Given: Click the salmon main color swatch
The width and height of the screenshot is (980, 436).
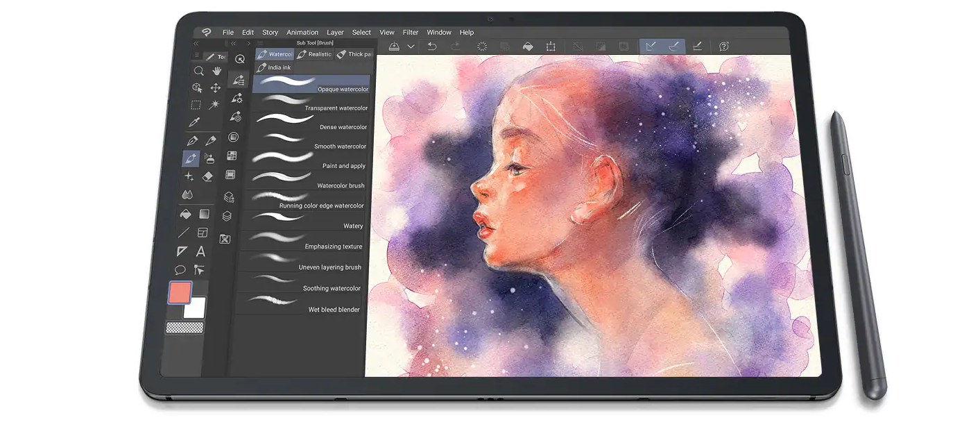Looking at the screenshot, I should [180, 292].
